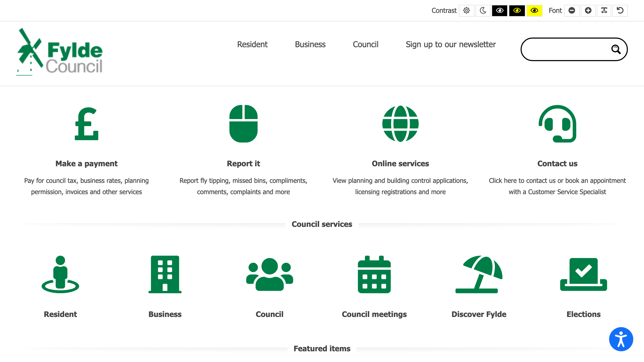Decrease font size with minus button
644x362 pixels.
tap(572, 11)
